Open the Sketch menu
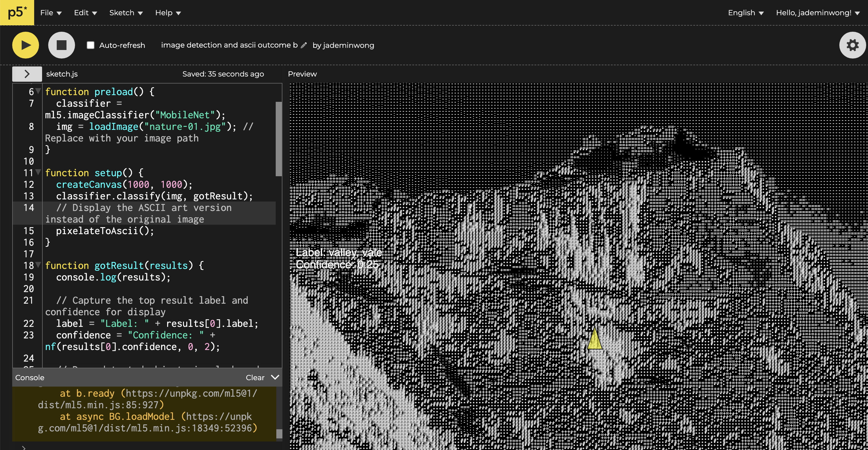This screenshot has height=450, width=868. point(126,13)
